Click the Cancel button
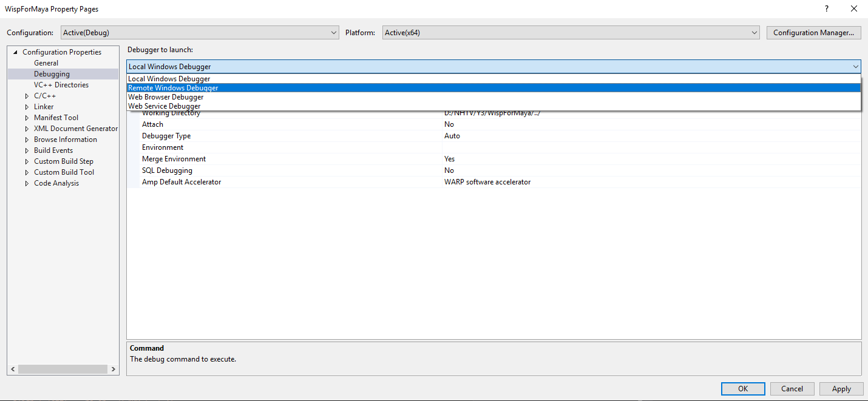The image size is (868, 401). click(792, 389)
